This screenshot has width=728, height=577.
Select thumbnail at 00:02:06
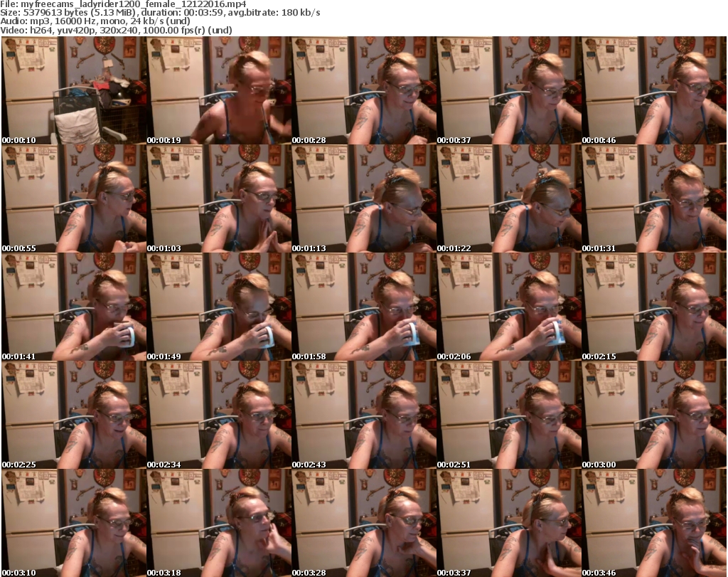pos(508,307)
